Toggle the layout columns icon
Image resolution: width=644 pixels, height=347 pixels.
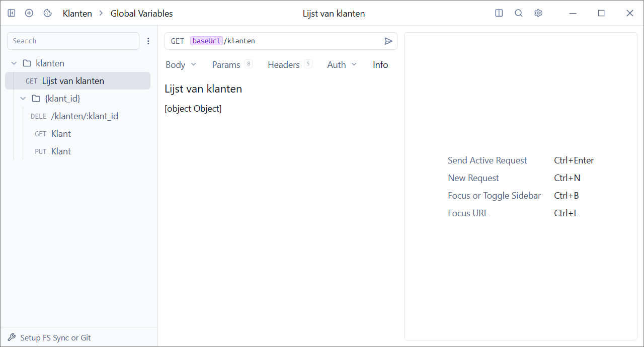click(499, 13)
